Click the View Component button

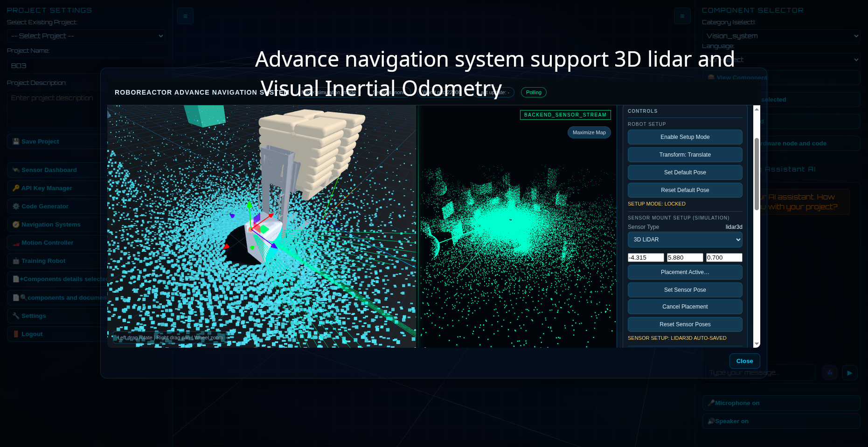click(781, 78)
